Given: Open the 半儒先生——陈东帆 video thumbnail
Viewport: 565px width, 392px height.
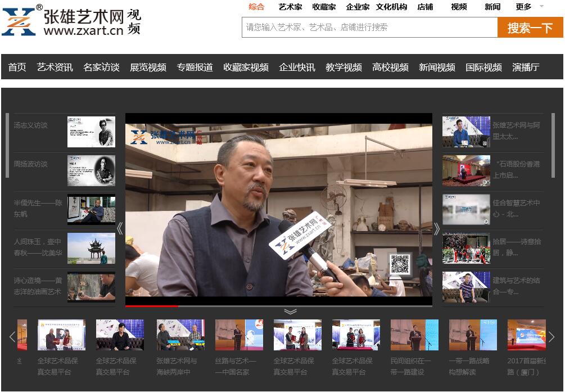Looking at the screenshot, I should (91, 209).
